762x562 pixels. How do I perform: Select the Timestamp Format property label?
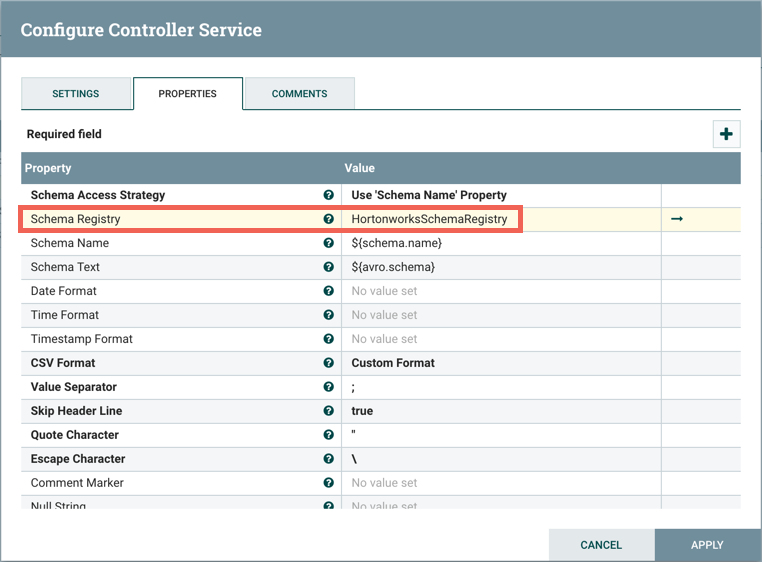82,339
